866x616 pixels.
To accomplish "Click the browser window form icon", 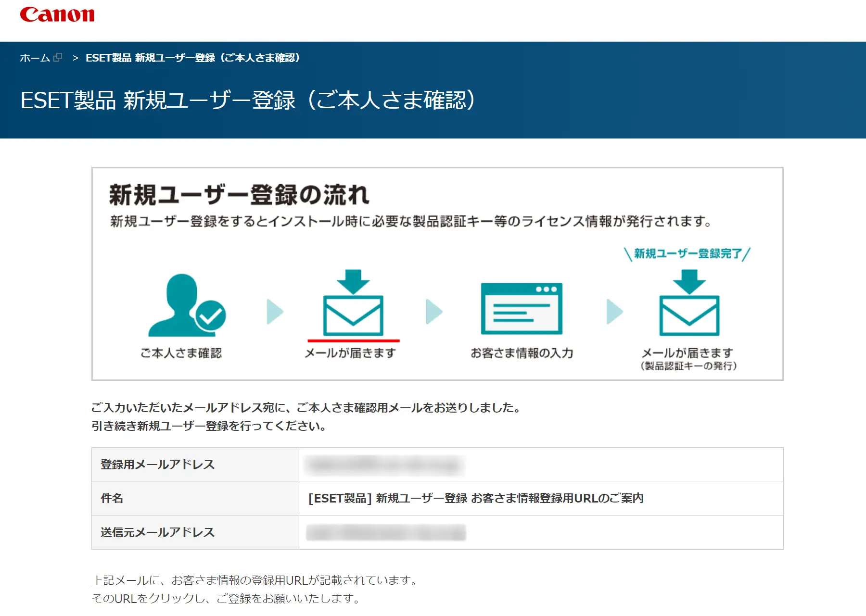I will tap(522, 308).
